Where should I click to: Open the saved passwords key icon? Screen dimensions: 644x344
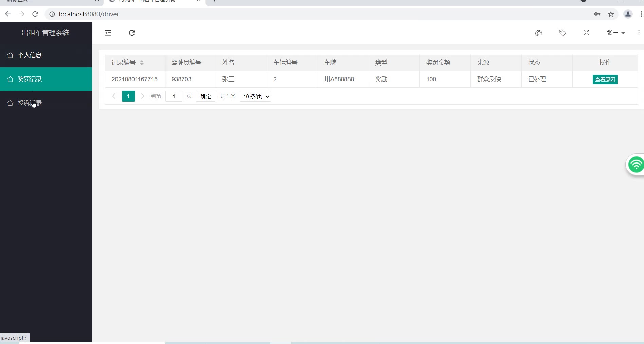click(x=597, y=14)
